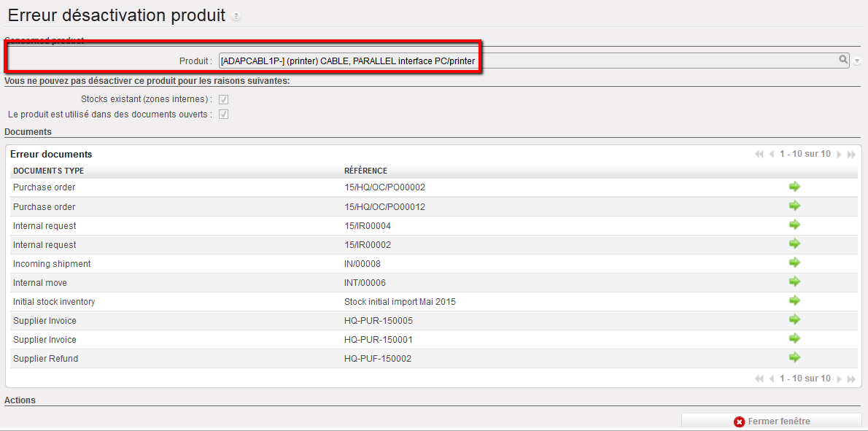Image resolution: width=868 pixels, height=431 pixels.
Task: Click the Fermer fenêtre button
Action: (x=771, y=422)
